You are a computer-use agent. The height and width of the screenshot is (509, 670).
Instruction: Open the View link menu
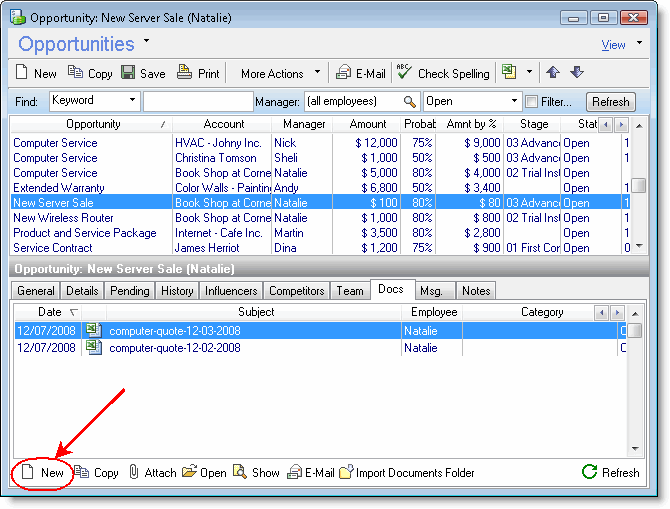613,45
